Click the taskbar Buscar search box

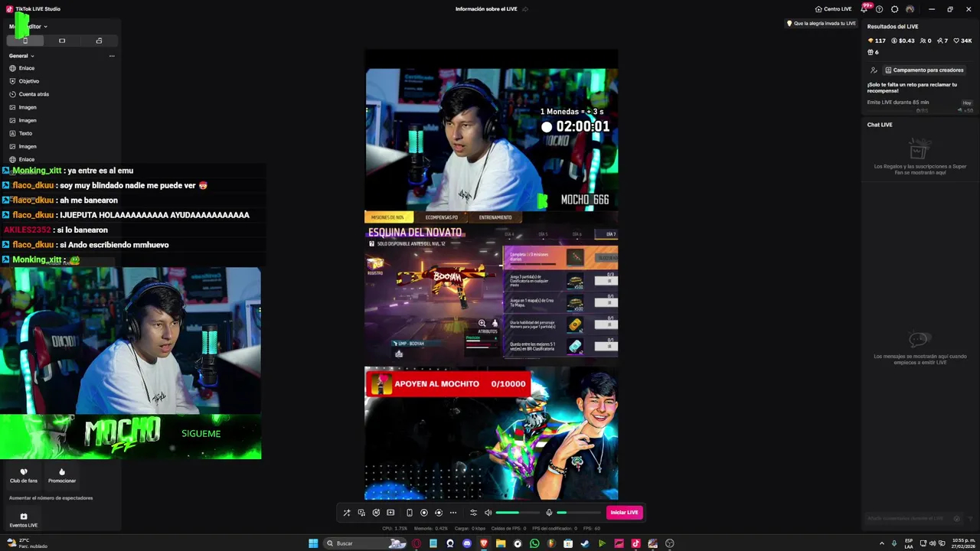(364, 543)
